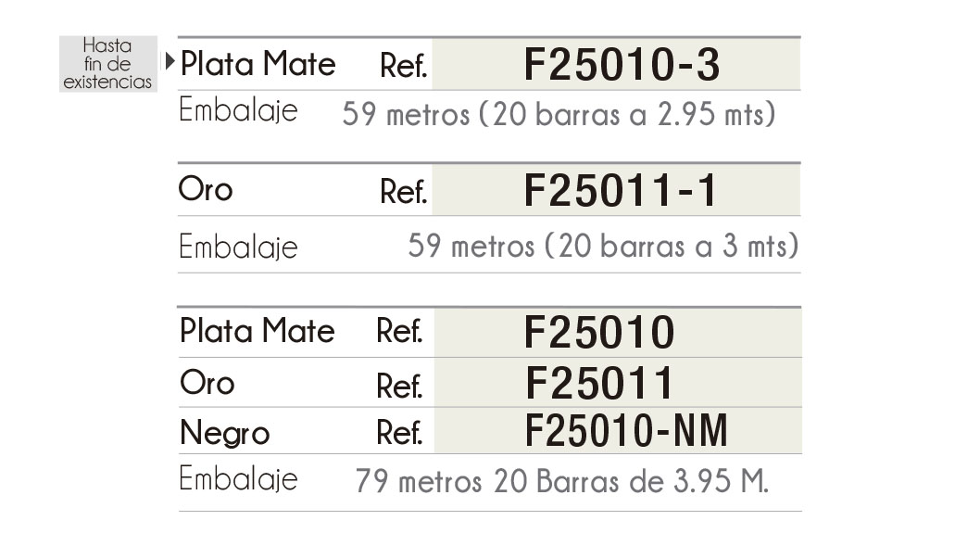Click reference code F25010-NM
Viewport: 980px width, 533px height.
click(x=626, y=431)
